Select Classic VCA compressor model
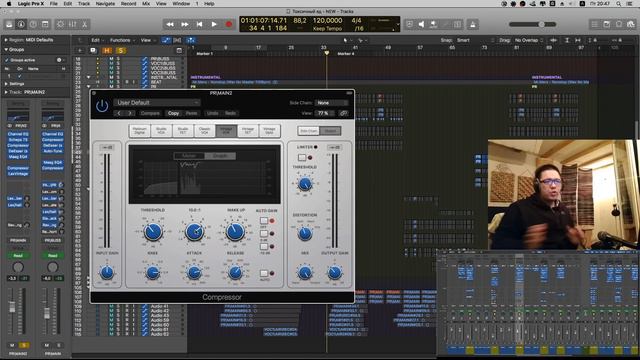This screenshot has width=640, height=360. [204, 131]
